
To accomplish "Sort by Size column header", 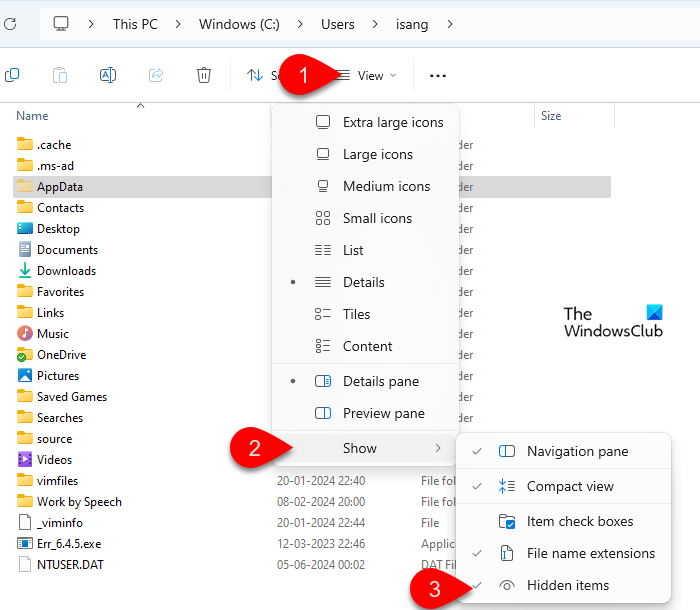I will click(x=551, y=116).
